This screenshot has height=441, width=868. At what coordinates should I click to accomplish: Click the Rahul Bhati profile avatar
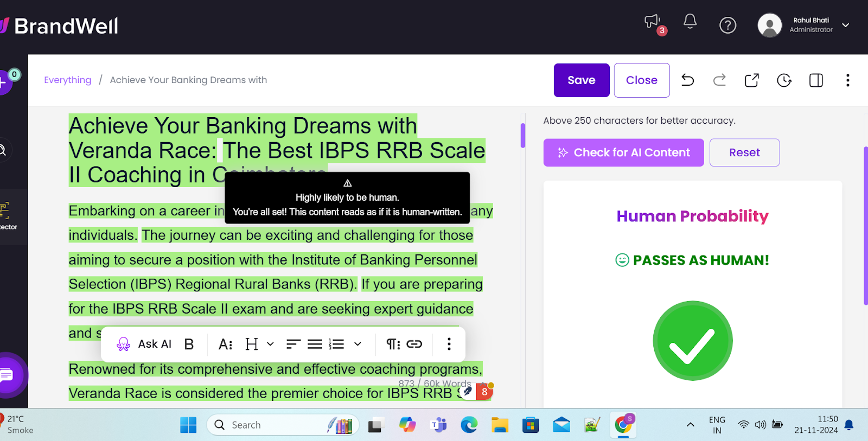[769, 25]
